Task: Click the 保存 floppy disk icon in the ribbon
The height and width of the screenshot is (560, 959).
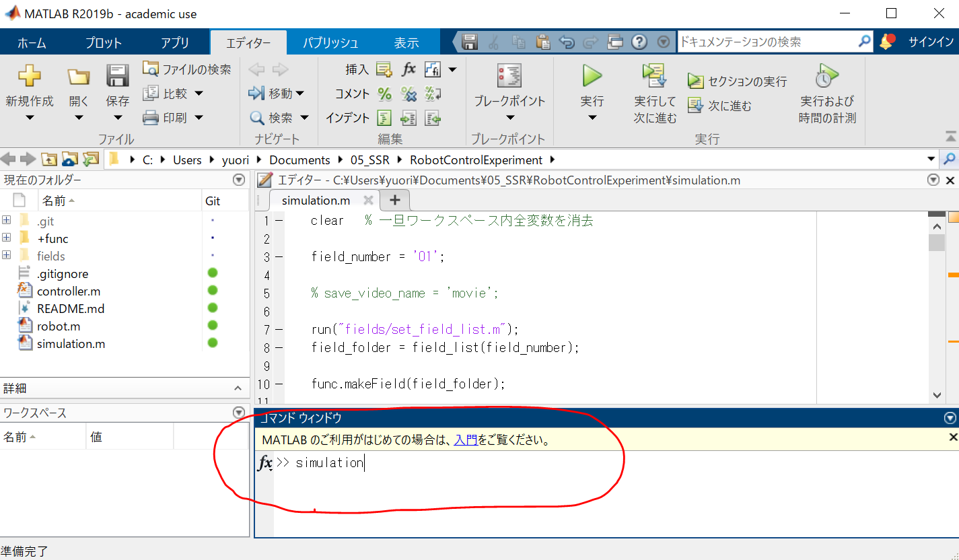Action: pyautogui.click(x=118, y=75)
